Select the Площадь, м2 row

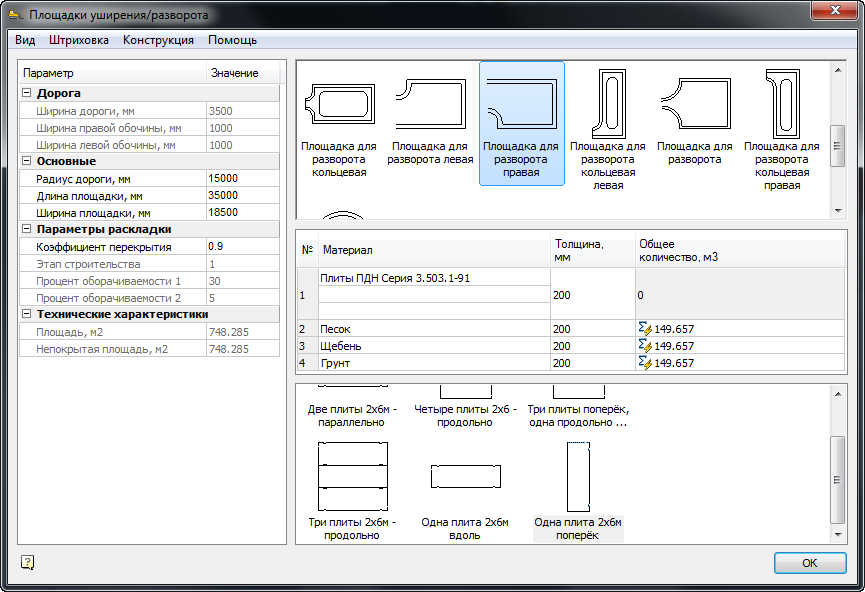tap(149, 332)
